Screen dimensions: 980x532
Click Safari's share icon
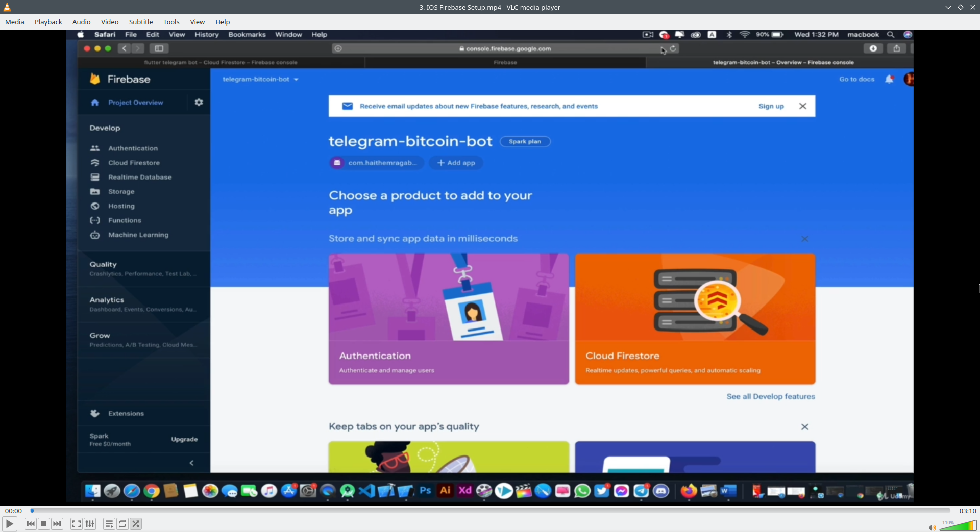click(896, 48)
